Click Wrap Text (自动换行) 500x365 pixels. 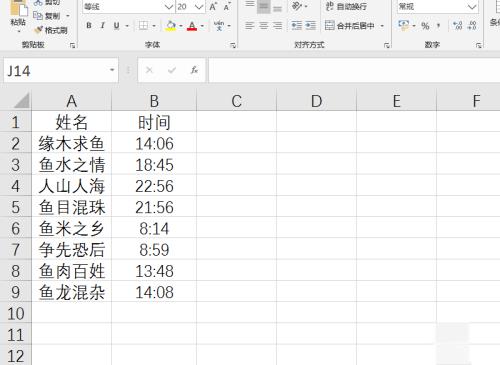(346, 6)
